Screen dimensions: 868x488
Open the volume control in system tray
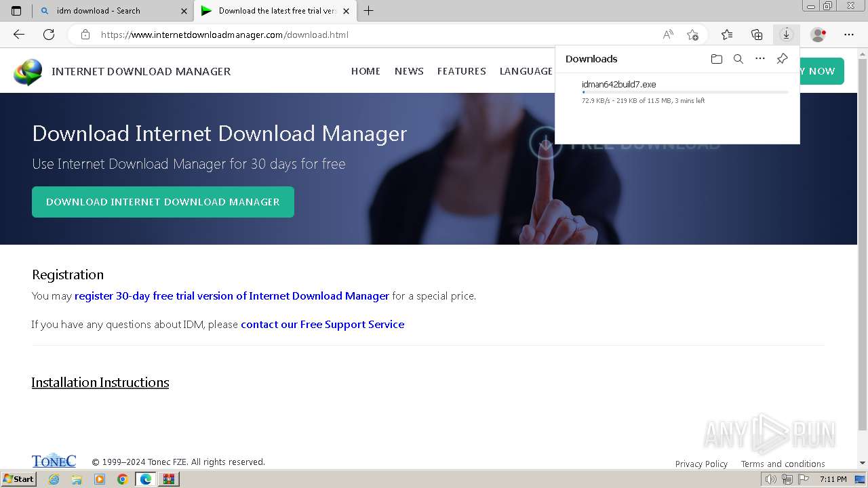click(x=771, y=479)
